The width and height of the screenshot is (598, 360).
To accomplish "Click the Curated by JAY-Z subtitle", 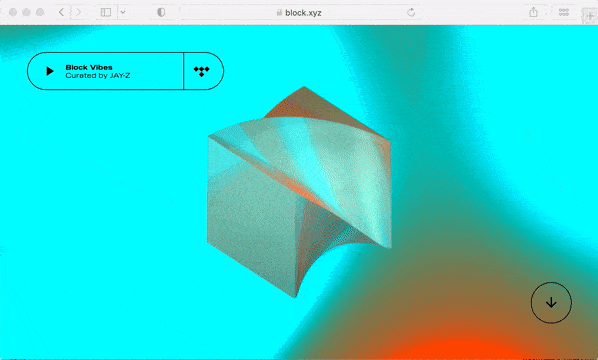I will tap(98, 76).
